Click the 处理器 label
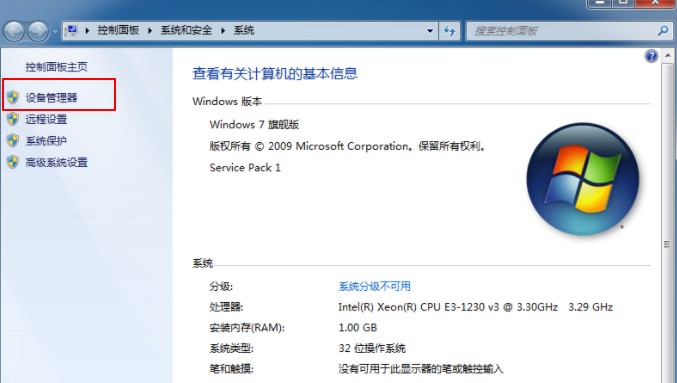 pyautogui.click(x=226, y=307)
